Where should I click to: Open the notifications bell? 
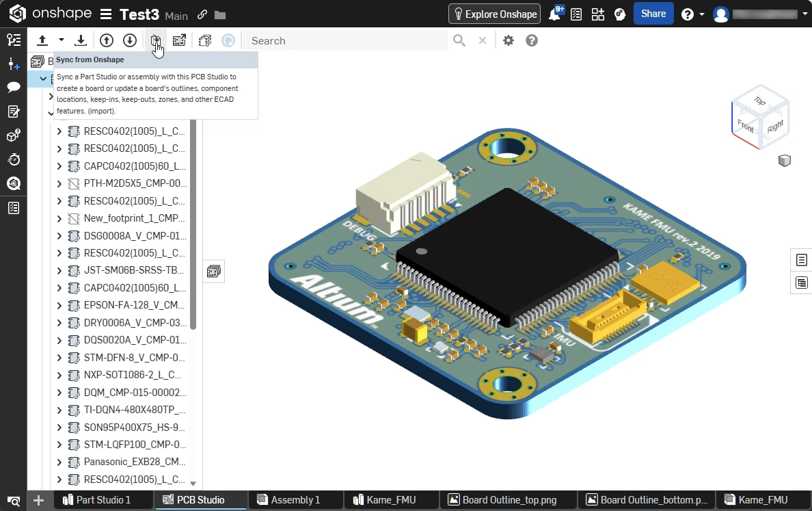click(554, 14)
